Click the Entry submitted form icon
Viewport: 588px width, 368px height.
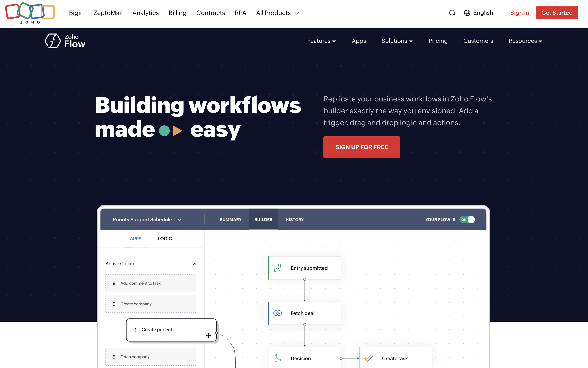(x=277, y=268)
